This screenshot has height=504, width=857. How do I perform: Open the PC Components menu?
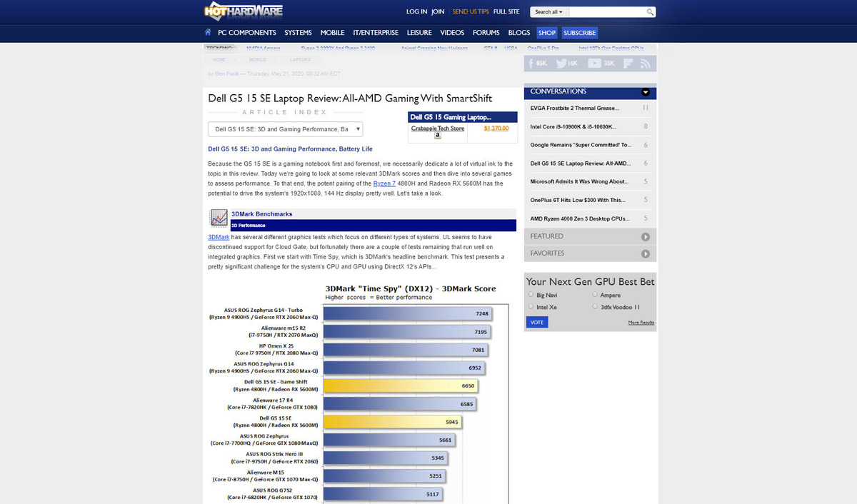tap(247, 33)
